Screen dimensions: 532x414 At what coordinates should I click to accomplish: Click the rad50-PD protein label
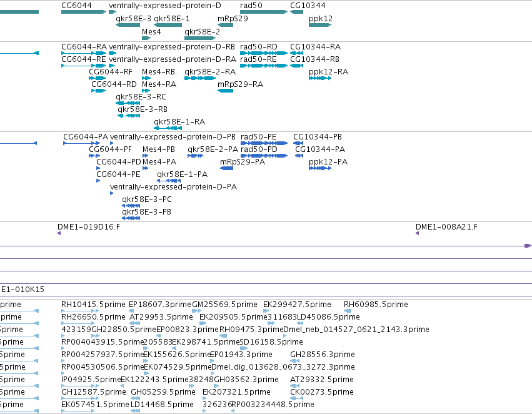[259, 149]
